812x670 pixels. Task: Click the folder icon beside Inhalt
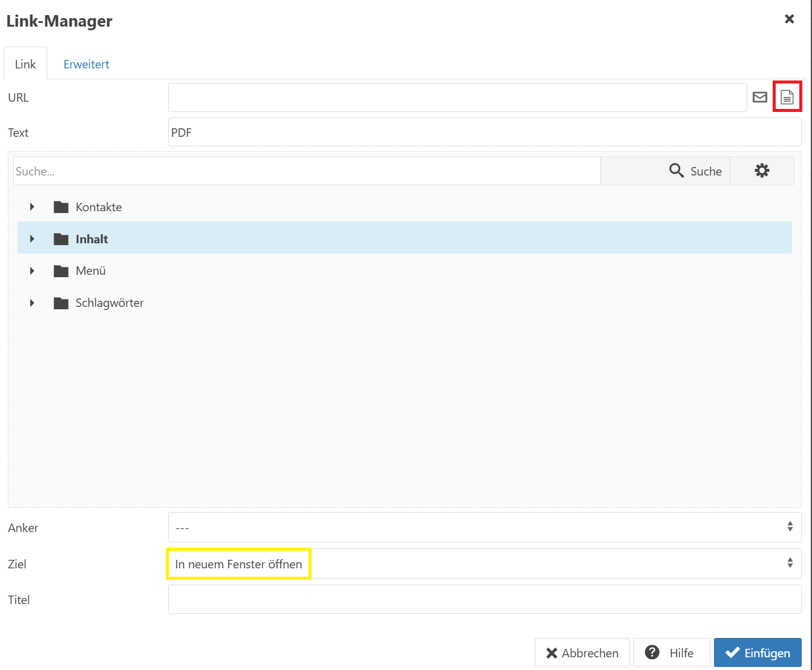61,238
